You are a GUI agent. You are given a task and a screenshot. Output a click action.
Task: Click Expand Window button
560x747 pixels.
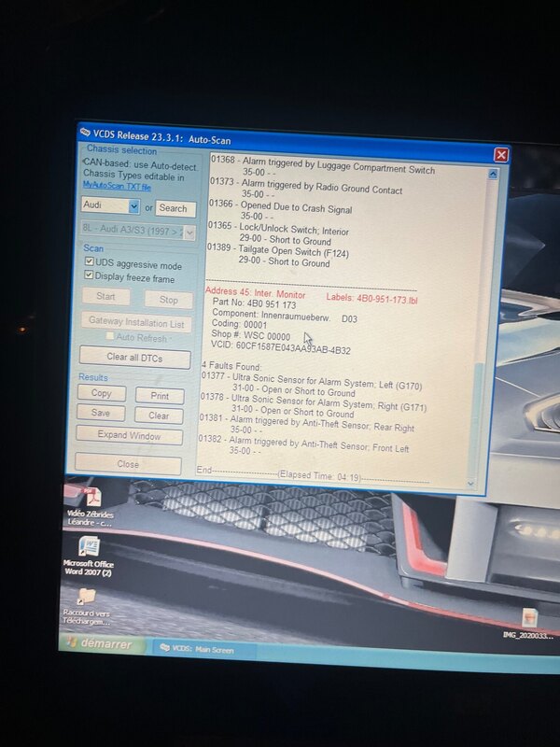coord(129,435)
